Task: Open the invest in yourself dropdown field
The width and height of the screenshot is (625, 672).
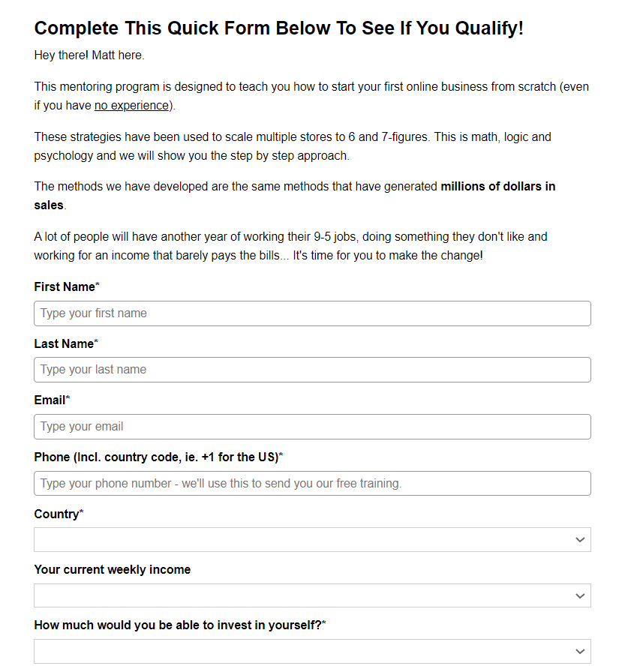Action: 300,651
